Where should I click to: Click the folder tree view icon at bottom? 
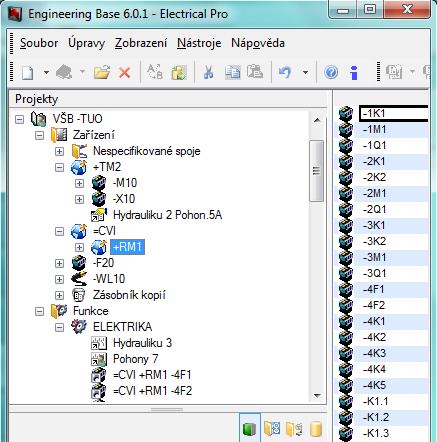pos(272,429)
